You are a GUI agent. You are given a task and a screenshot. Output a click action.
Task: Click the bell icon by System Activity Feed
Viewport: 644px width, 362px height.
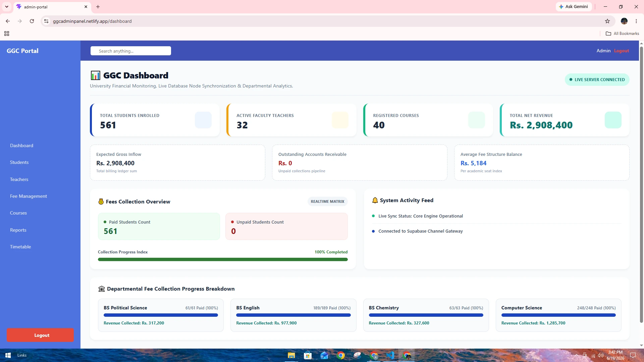point(375,200)
